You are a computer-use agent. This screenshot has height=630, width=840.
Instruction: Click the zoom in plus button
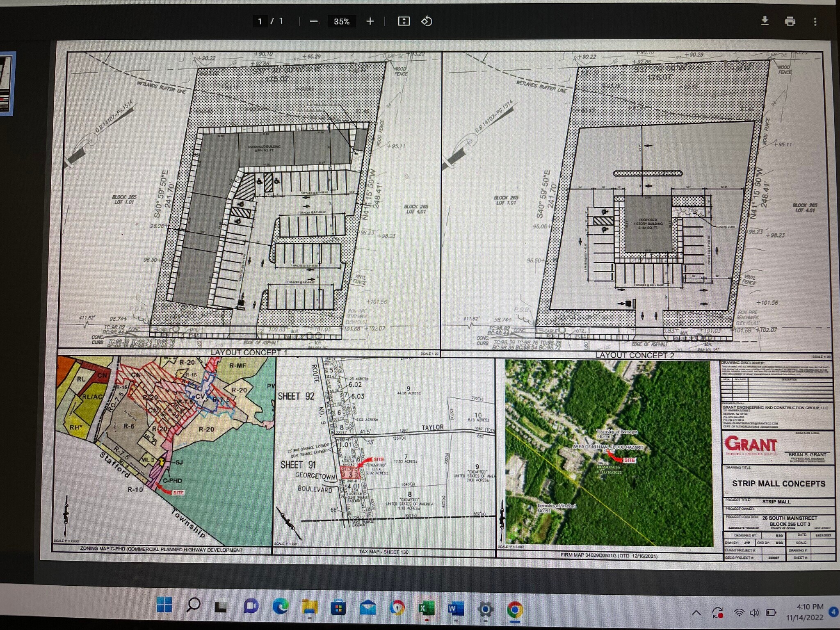(x=370, y=21)
